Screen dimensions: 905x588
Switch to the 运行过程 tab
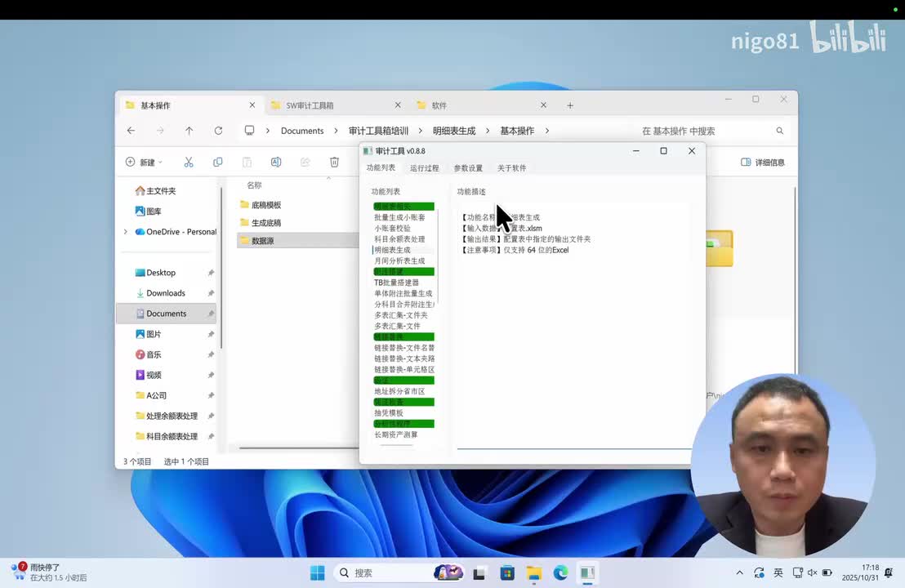pos(424,168)
